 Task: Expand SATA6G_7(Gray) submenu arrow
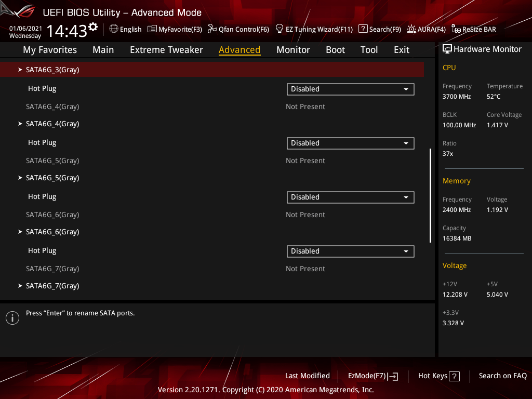pos(20,286)
